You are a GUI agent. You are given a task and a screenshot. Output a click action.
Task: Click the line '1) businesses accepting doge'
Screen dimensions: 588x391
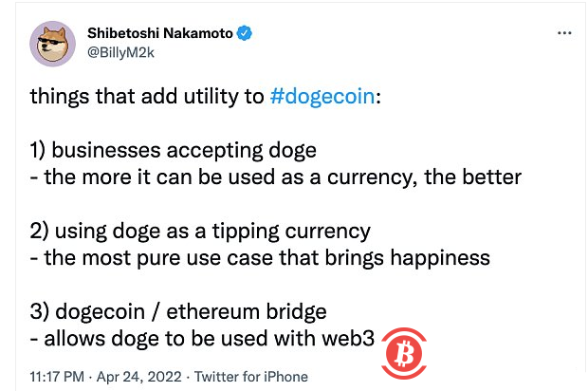[173, 151]
